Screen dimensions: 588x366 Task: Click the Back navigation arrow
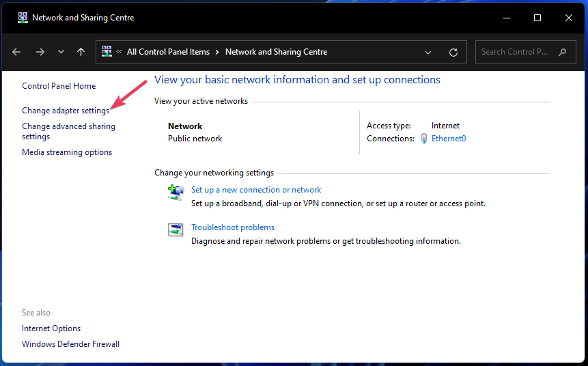point(16,52)
